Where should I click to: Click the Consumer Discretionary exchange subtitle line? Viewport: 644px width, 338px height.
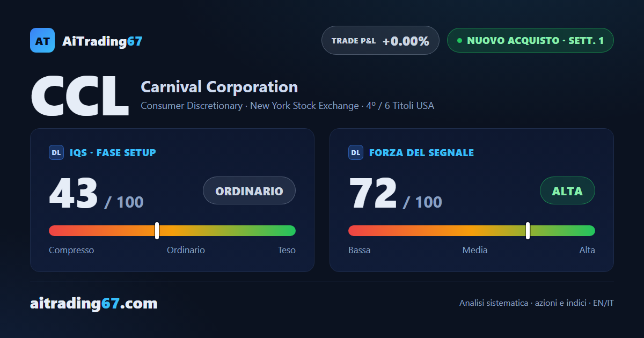click(x=287, y=106)
